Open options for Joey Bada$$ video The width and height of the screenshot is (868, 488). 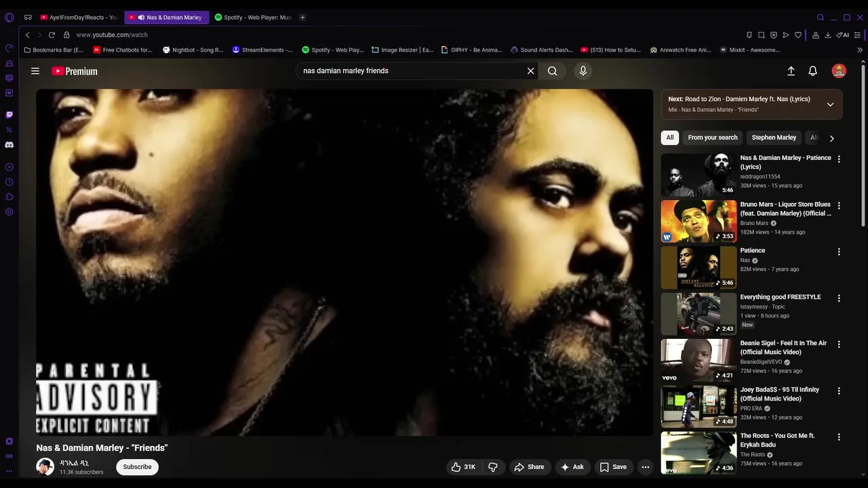(x=839, y=391)
